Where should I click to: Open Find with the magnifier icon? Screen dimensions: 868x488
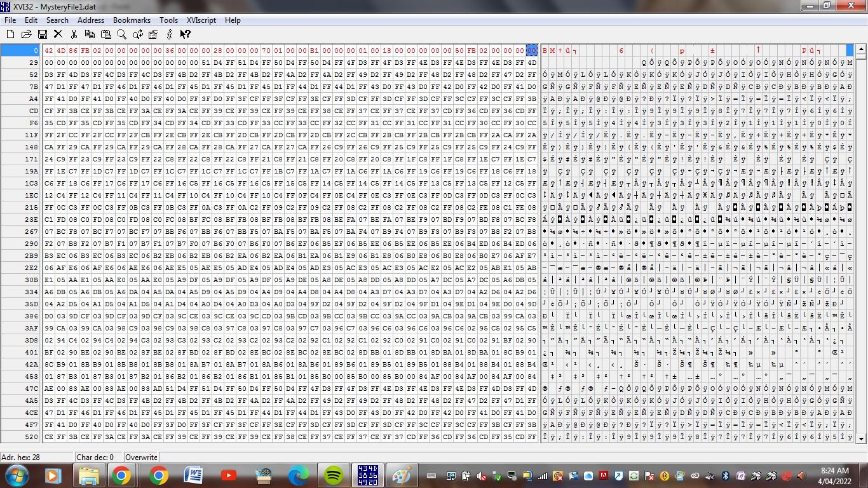point(121,34)
